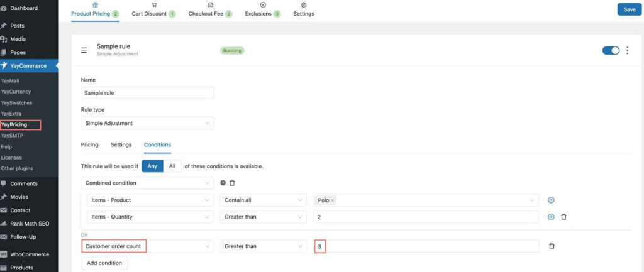
Task: Open Customer order count Greater than dropdown
Action: pos(264,246)
